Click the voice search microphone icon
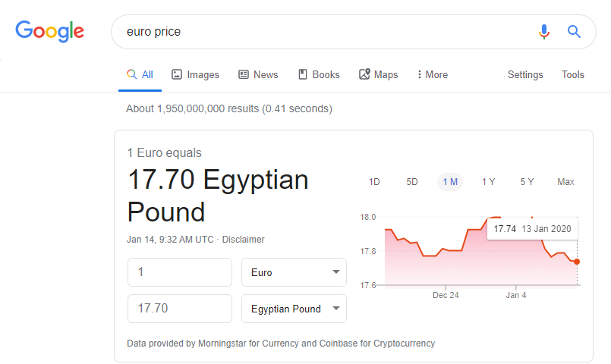This screenshot has width=611, height=364. tap(544, 32)
